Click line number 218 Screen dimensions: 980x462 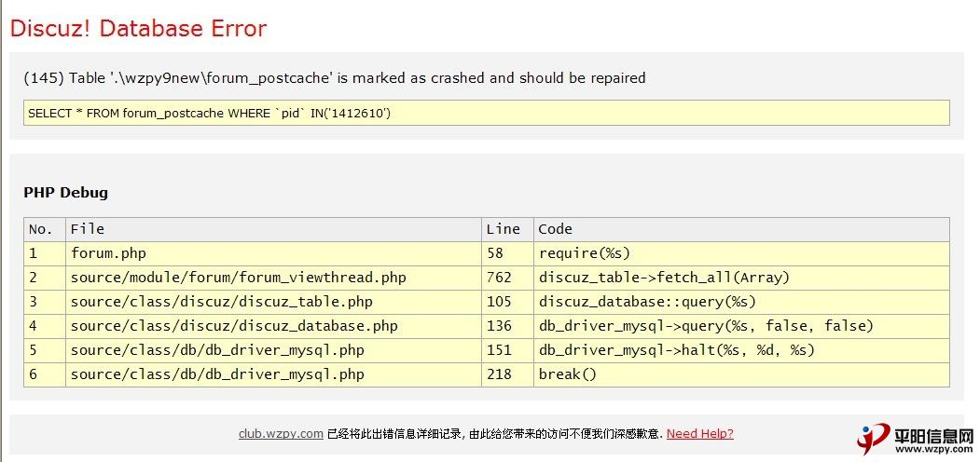coord(507,374)
